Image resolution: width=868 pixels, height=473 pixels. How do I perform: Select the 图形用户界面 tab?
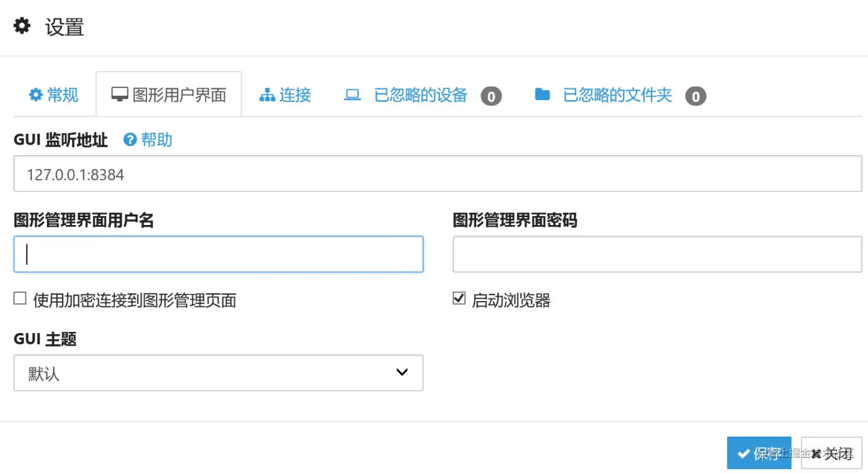tap(169, 95)
